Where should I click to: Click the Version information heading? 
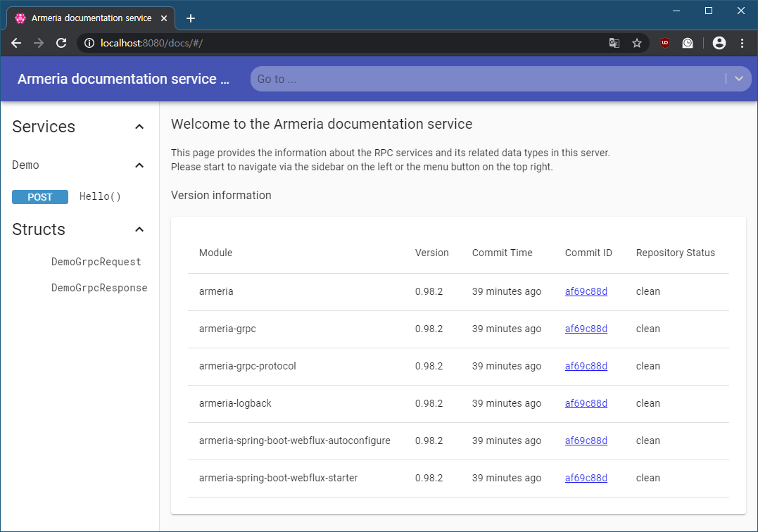(221, 195)
